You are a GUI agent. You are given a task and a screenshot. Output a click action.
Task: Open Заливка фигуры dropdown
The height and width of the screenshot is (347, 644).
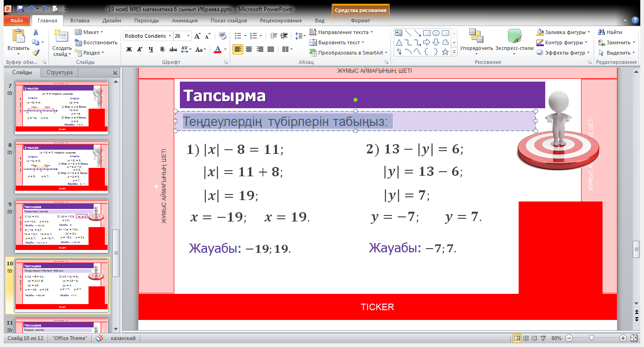tap(563, 32)
